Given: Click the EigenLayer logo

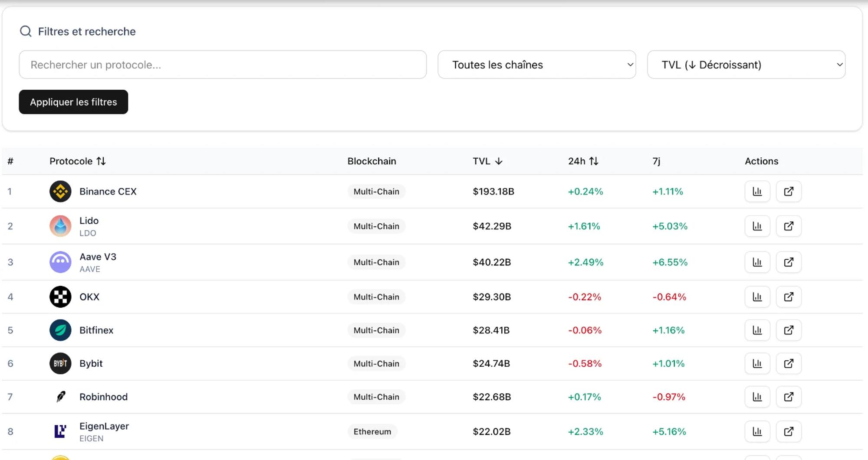Looking at the screenshot, I should (x=60, y=431).
